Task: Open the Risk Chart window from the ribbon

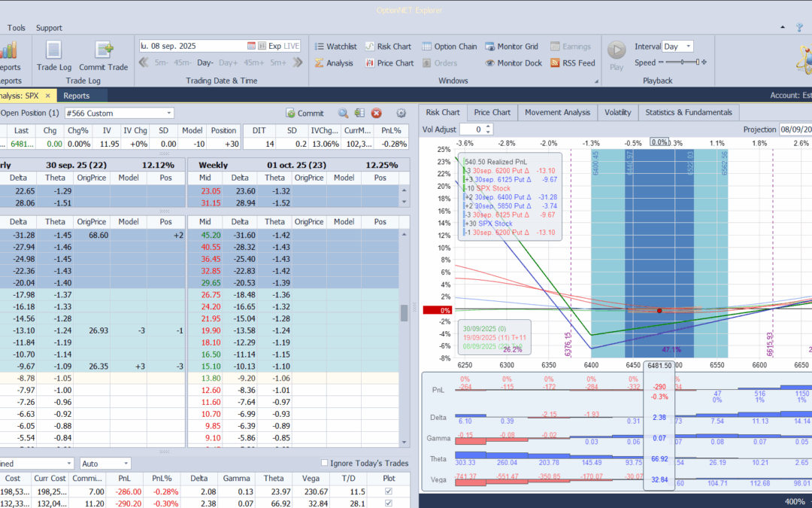Action: point(388,46)
